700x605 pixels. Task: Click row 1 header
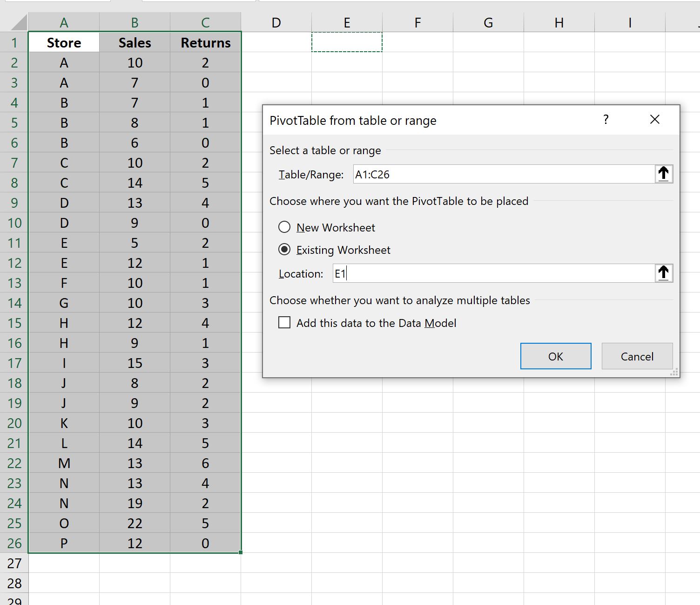14,42
